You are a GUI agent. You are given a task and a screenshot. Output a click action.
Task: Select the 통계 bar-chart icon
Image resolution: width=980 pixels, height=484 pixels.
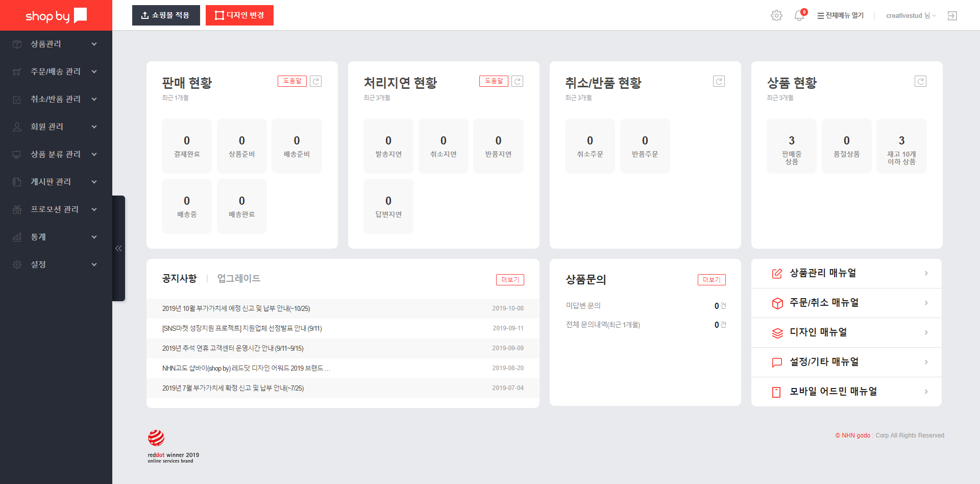[17, 236]
